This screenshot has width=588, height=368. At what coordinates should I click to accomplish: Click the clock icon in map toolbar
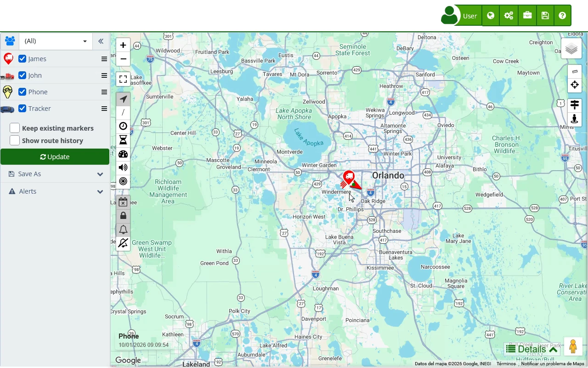[123, 126]
